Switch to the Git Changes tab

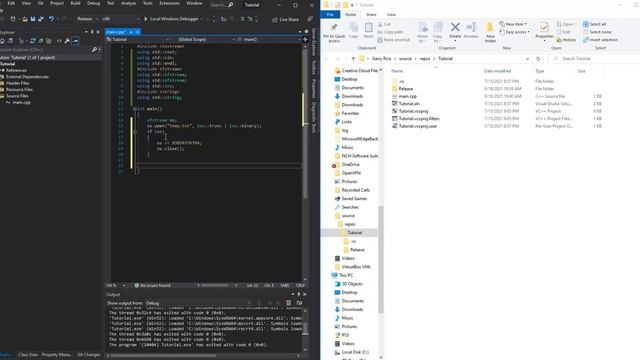tap(89, 355)
